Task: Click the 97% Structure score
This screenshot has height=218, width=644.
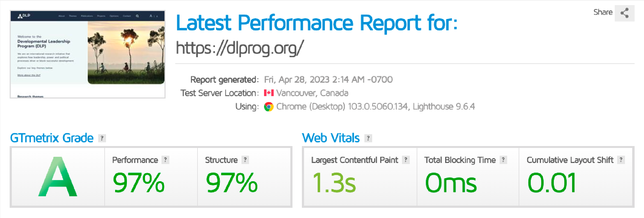Action: click(x=232, y=183)
